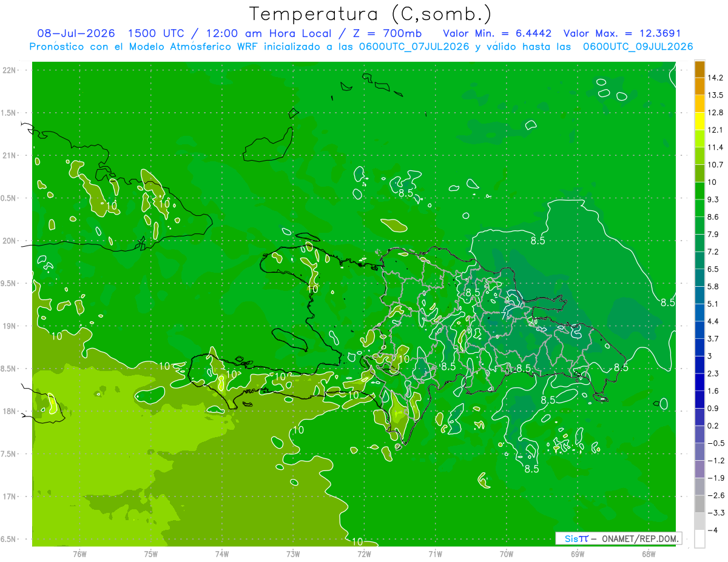728x562 pixels.
Task: Select the dark blue swatch between 0.9 and 1.6
Action: 699,399
